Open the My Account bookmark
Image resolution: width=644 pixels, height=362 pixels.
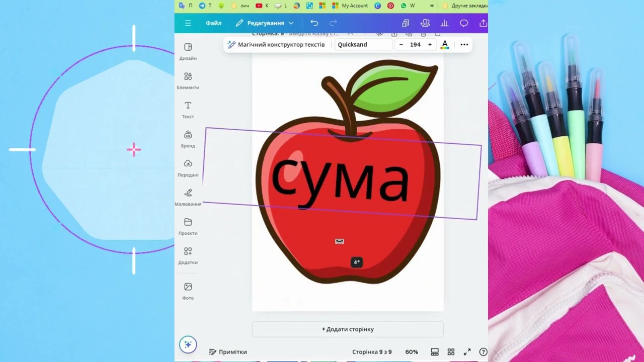click(350, 6)
